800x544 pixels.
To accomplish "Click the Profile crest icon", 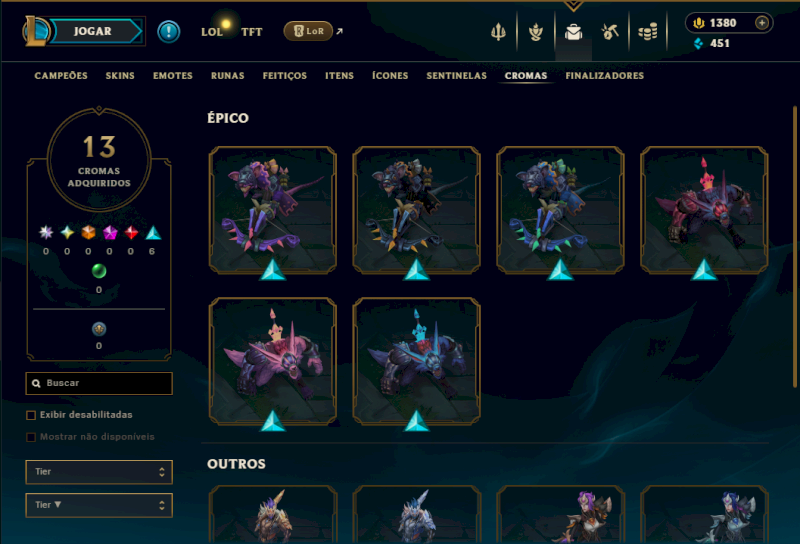I will [x=535, y=32].
